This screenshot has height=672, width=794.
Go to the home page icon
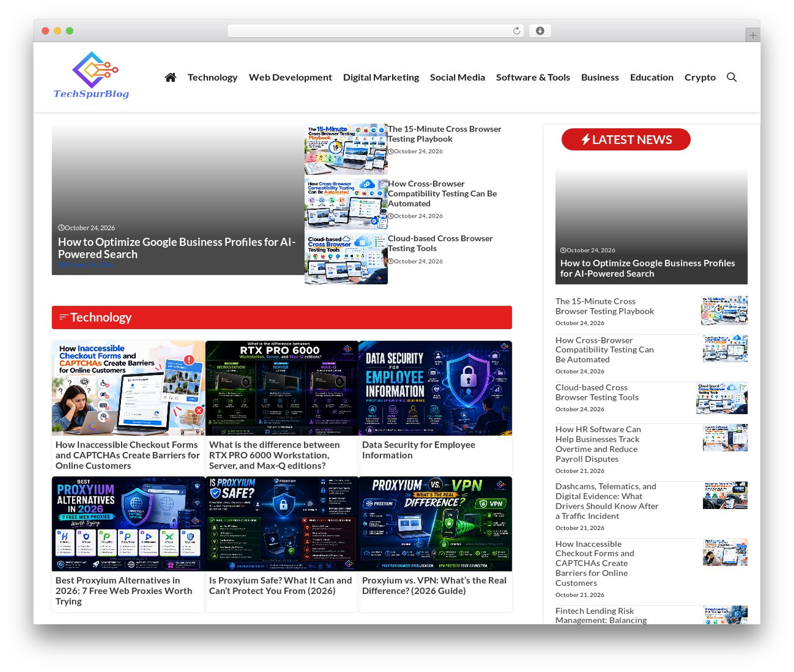[171, 77]
